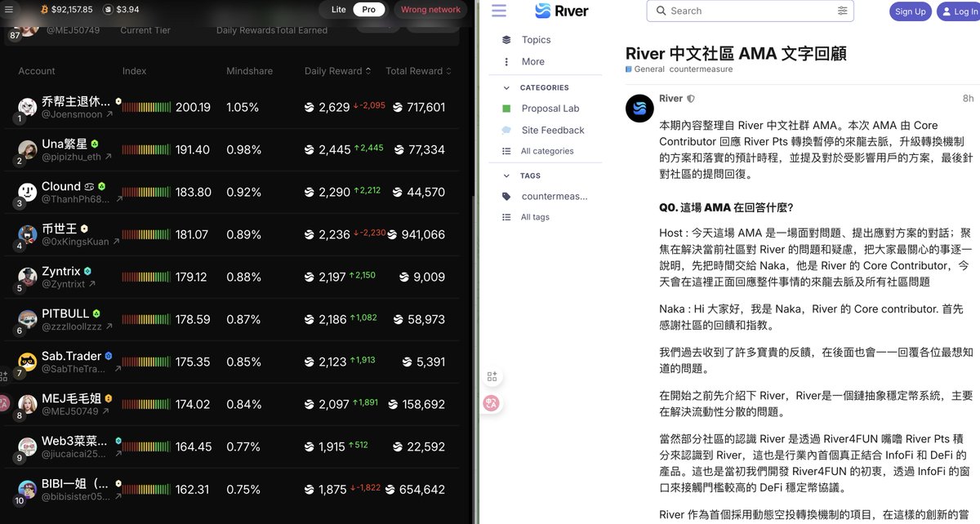The width and height of the screenshot is (980, 524).
Task: Click the Wrong network button
Action: pyautogui.click(x=430, y=10)
